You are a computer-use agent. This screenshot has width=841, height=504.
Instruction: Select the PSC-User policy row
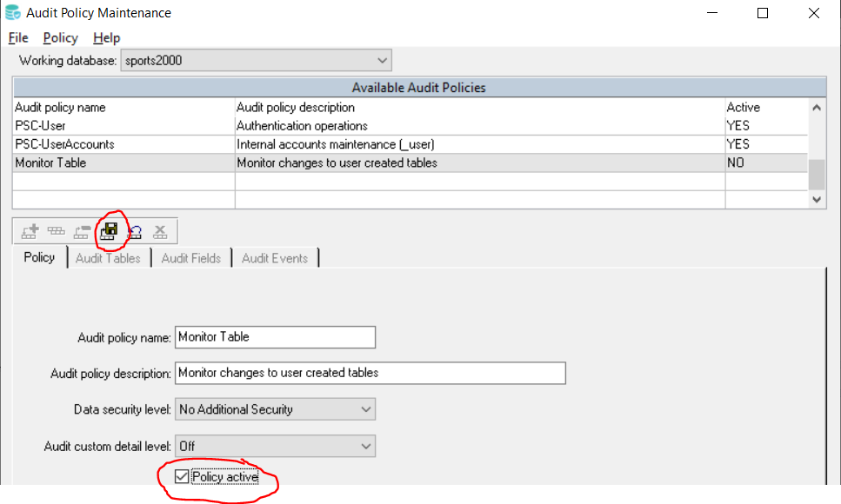click(x=410, y=125)
